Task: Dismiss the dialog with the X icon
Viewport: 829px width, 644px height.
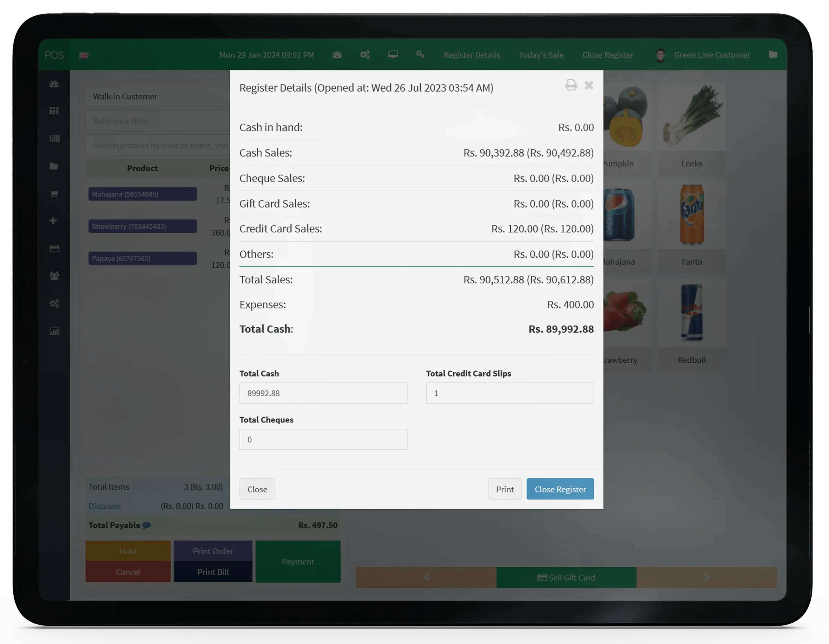Action: (x=588, y=85)
